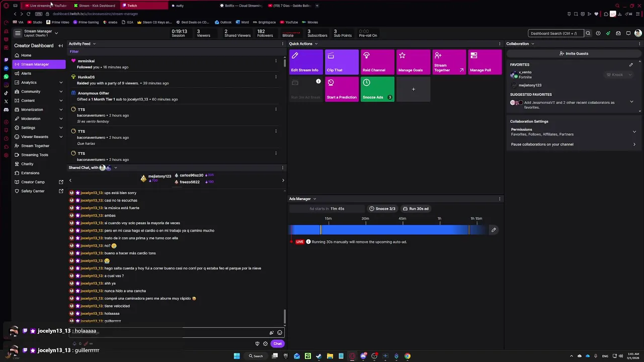This screenshot has height=362, width=644.
Task: Open three-dot menu for mrminikai follow event
Action: (x=276, y=61)
